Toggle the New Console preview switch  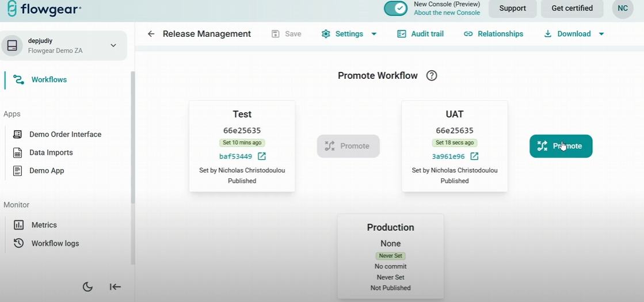point(395,9)
